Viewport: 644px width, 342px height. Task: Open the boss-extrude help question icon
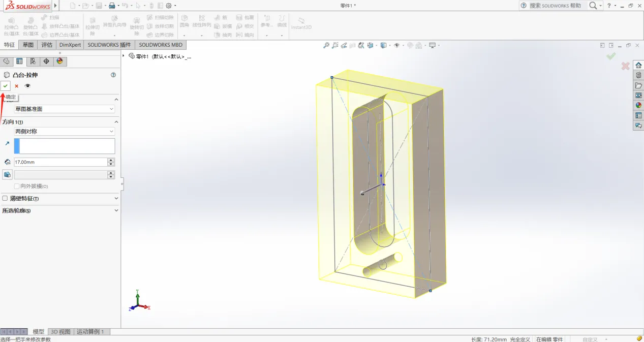click(x=113, y=75)
